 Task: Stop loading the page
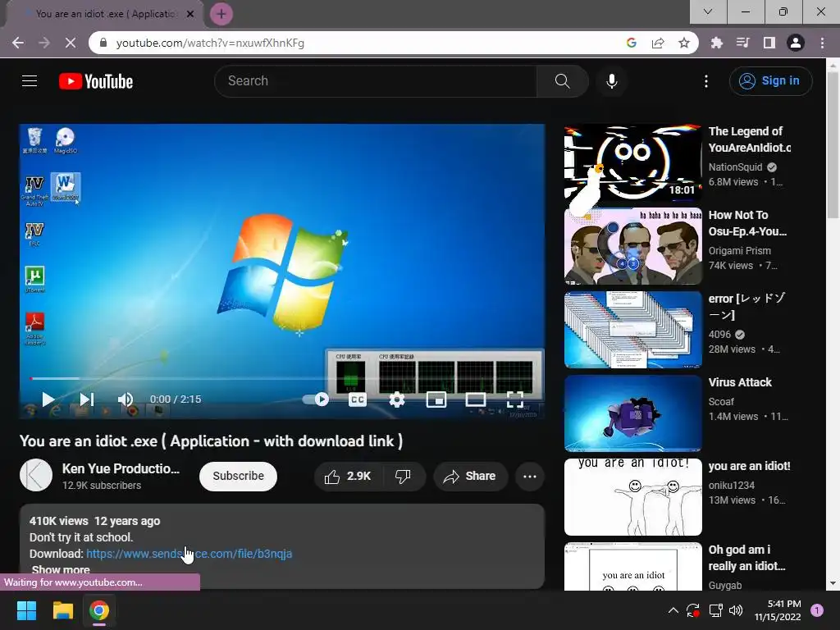coord(71,43)
